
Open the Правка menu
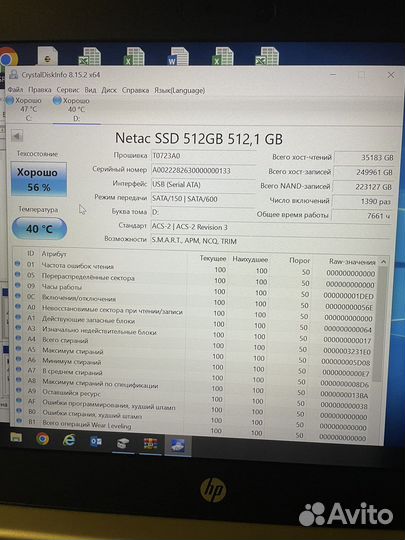click(x=40, y=90)
